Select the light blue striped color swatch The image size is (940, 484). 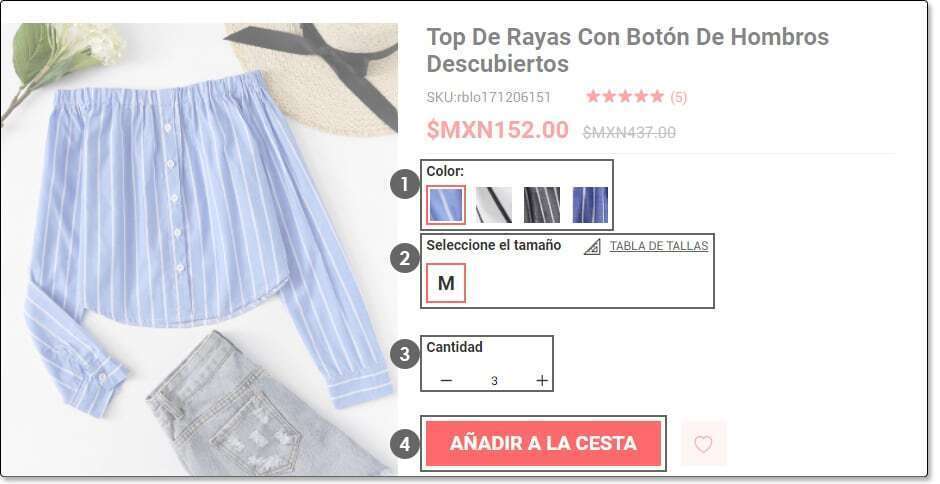click(x=446, y=205)
